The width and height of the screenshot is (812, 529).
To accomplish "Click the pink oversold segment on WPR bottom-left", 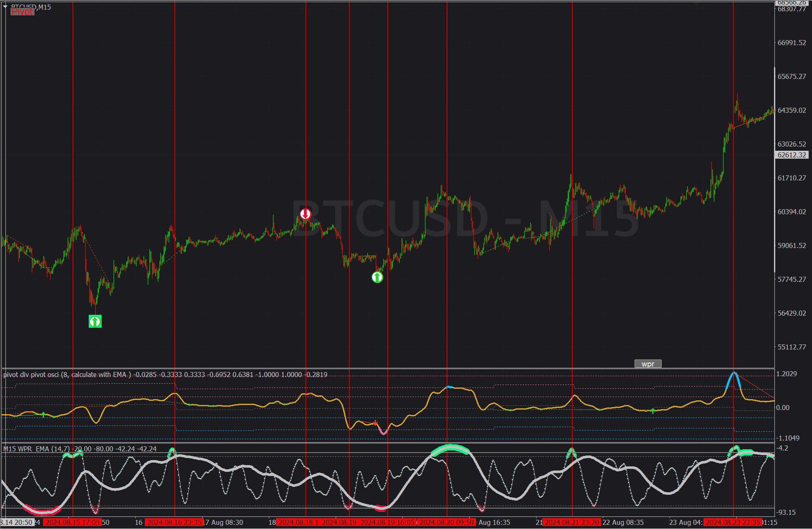I will (x=42, y=511).
